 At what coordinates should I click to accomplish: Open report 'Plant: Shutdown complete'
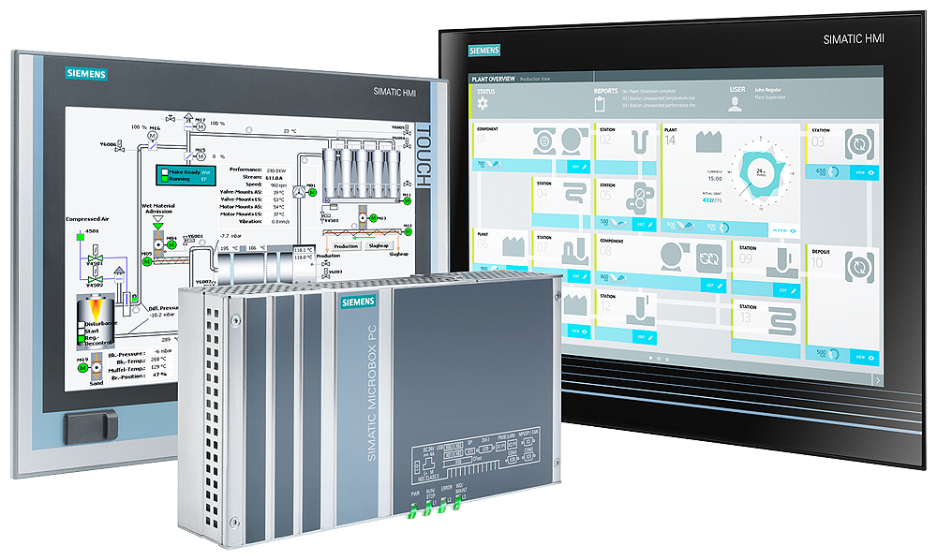click(x=648, y=92)
